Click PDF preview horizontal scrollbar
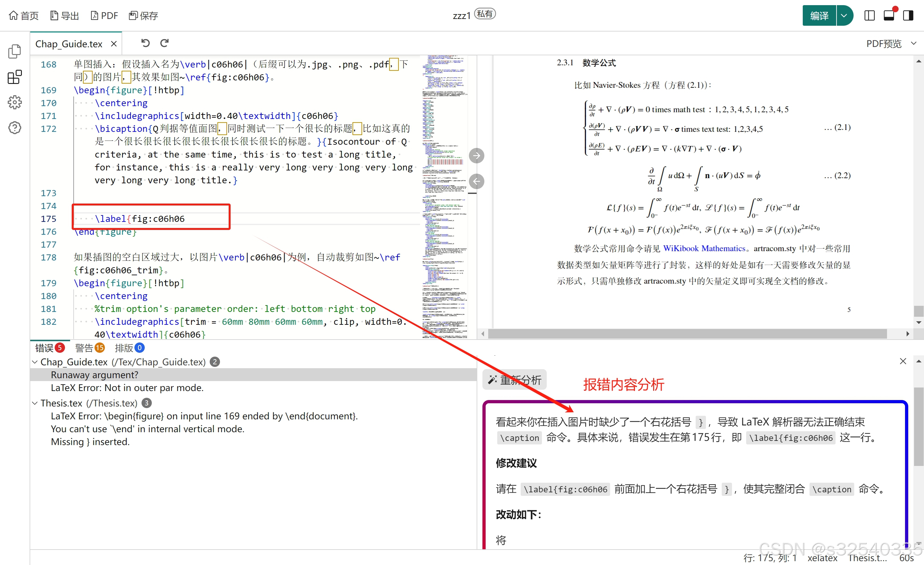The height and width of the screenshot is (565, 924). (687, 334)
